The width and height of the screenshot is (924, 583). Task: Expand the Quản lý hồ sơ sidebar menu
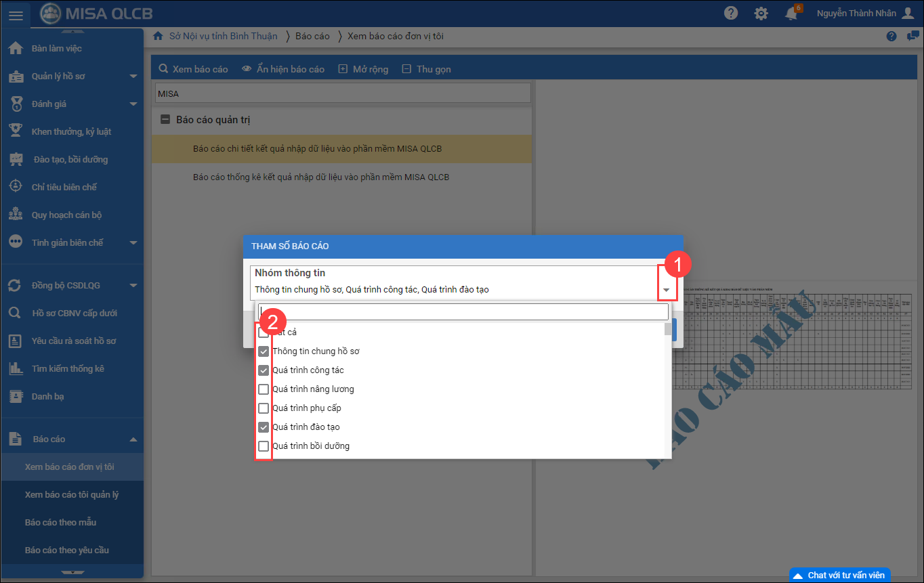click(133, 77)
